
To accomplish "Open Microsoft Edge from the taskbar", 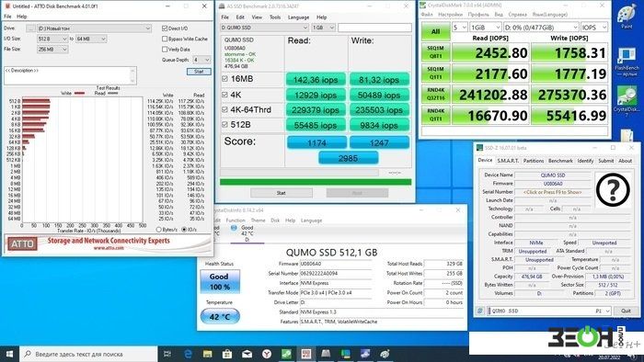I will (x=188, y=354).
